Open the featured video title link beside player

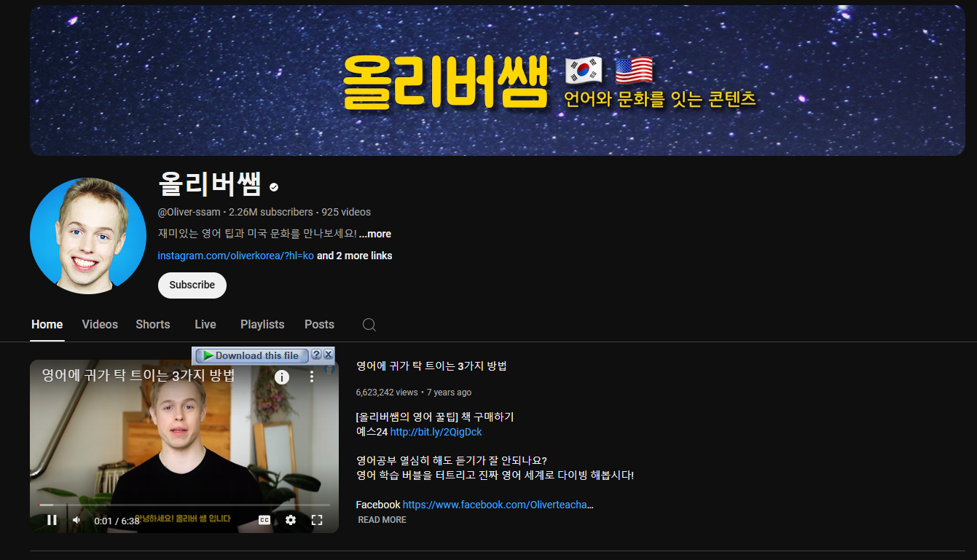[x=431, y=366]
